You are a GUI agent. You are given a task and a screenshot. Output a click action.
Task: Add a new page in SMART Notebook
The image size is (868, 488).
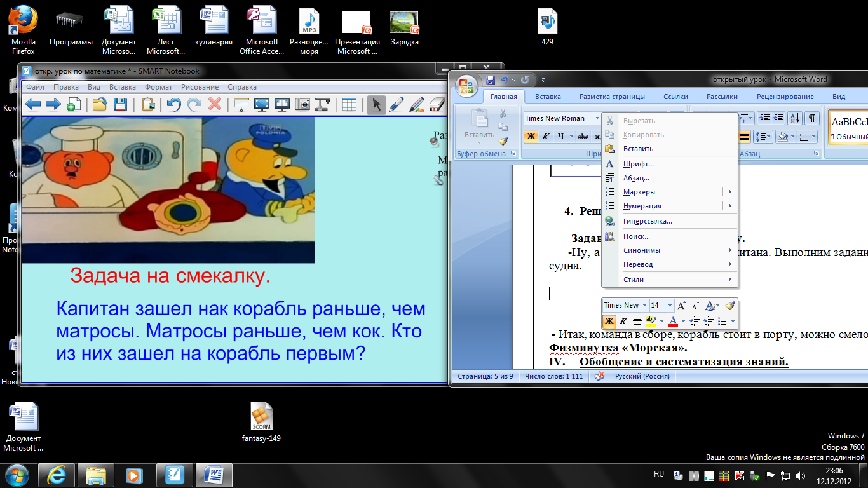tap(73, 104)
